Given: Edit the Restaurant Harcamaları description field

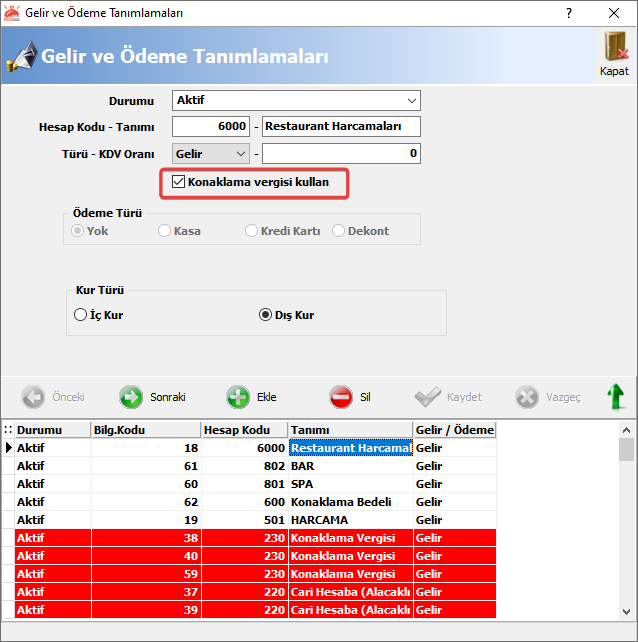Looking at the screenshot, I should click(x=342, y=126).
